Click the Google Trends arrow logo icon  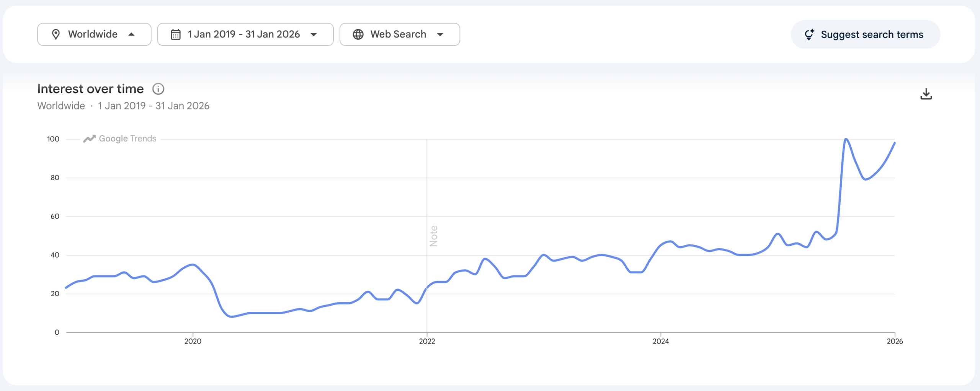pos(89,138)
